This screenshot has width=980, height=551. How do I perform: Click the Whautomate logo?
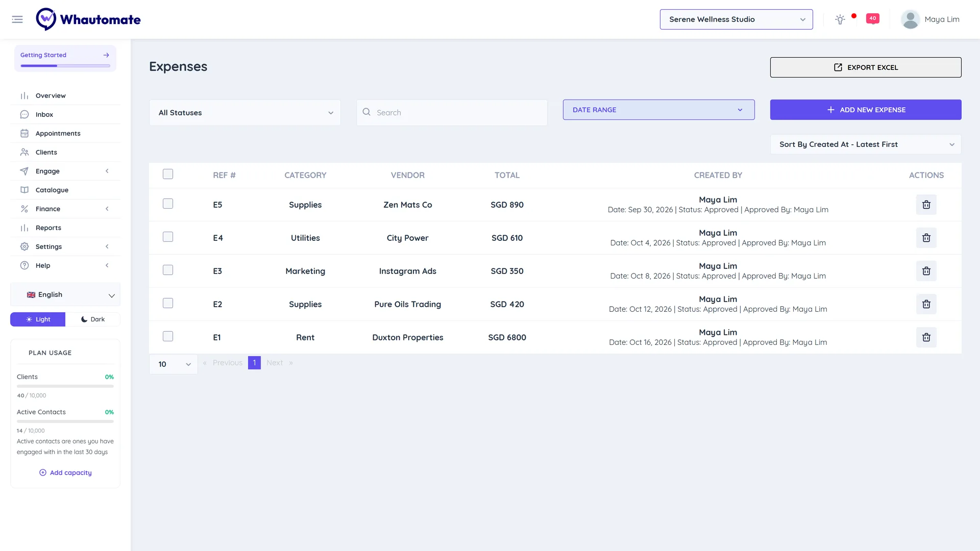tap(88, 19)
